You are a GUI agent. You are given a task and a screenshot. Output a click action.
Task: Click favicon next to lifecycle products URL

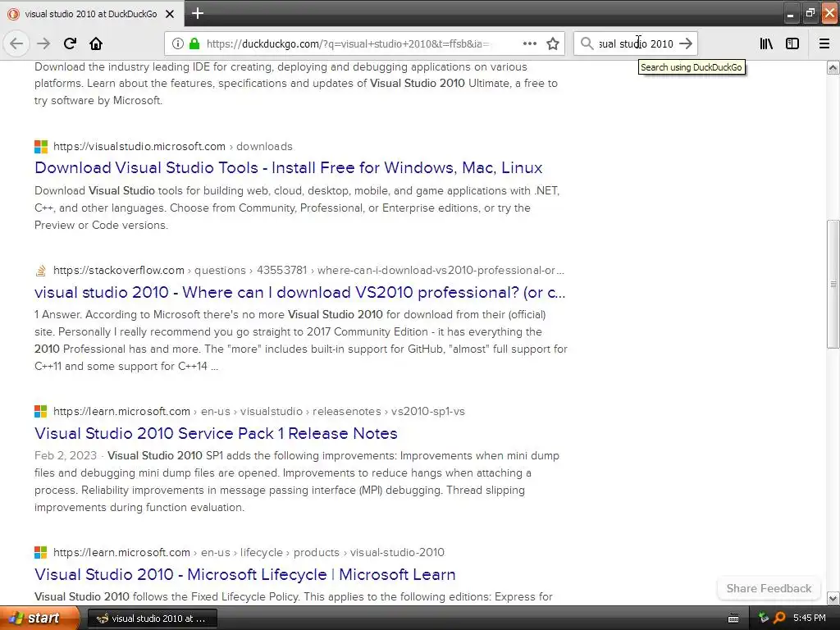click(x=41, y=552)
